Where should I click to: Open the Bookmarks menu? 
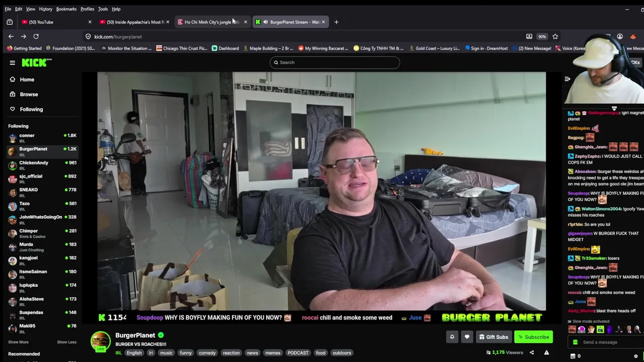66,9
